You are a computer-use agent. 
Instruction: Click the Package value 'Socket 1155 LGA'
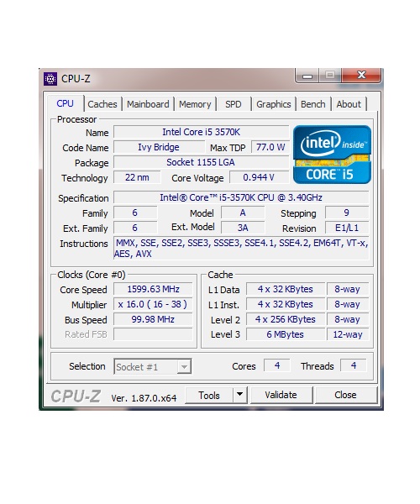click(x=201, y=162)
